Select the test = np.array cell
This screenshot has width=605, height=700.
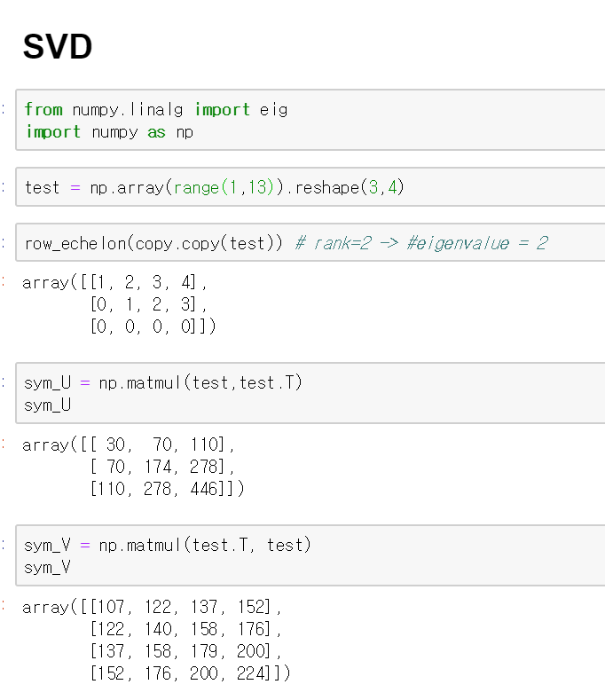pyautogui.click(x=310, y=187)
